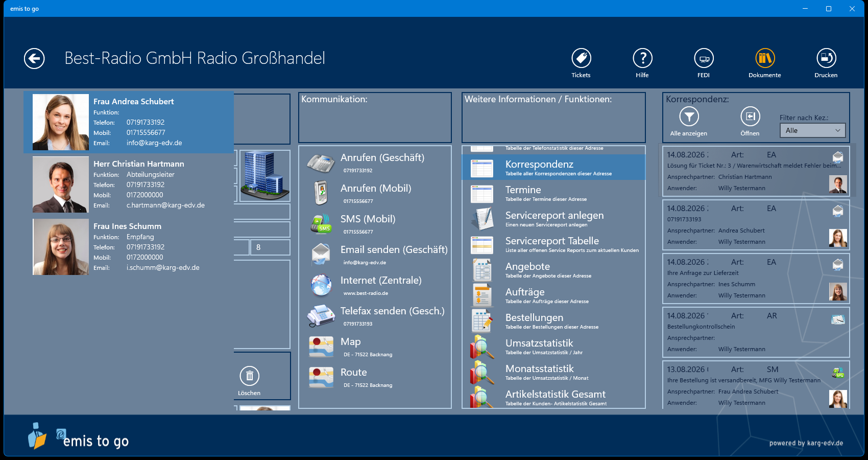
Task: Open website via Internet (Zentrale)
Action: coord(375,286)
